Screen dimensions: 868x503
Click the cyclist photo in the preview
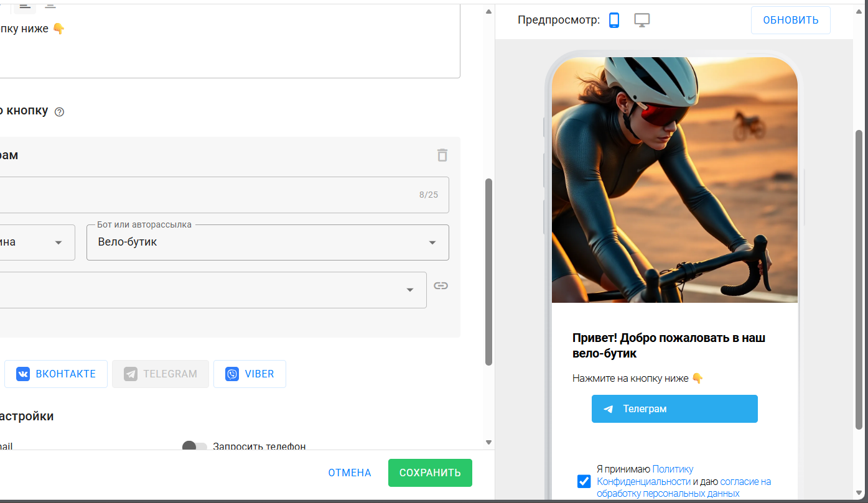pos(674,180)
